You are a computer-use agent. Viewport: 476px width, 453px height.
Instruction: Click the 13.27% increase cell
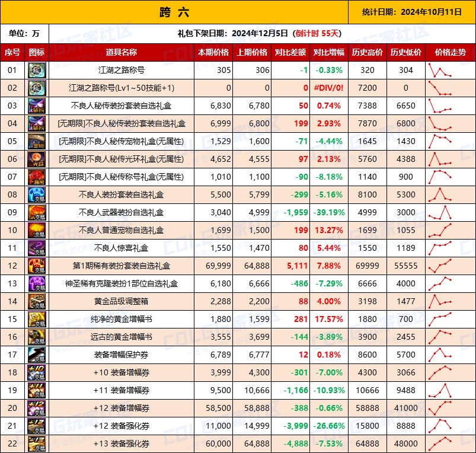click(329, 230)
